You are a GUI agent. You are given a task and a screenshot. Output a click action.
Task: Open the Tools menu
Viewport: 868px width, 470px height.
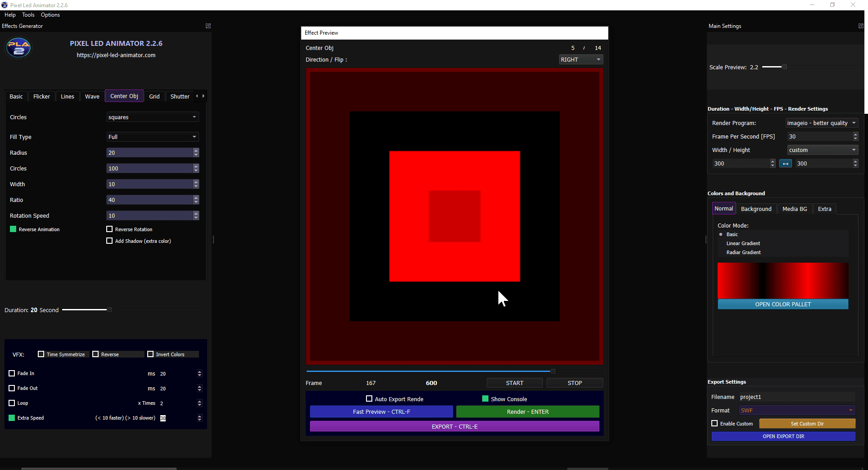pos(28,15)
